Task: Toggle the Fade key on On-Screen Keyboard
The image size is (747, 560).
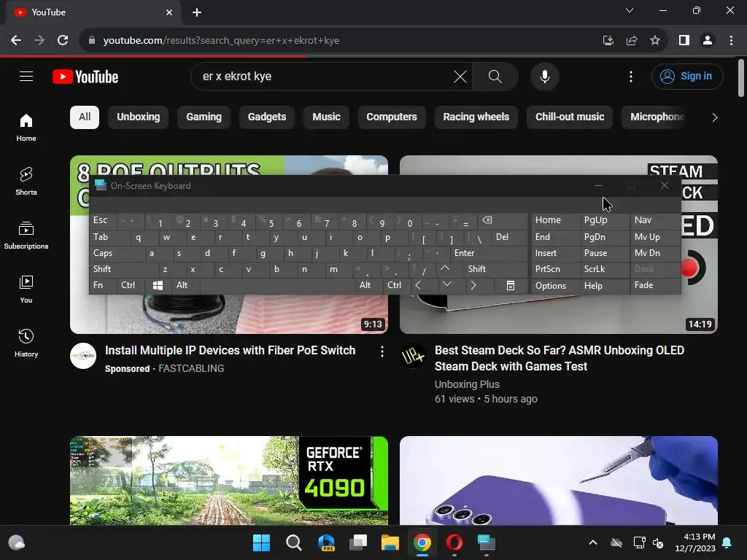Action: 655,285
